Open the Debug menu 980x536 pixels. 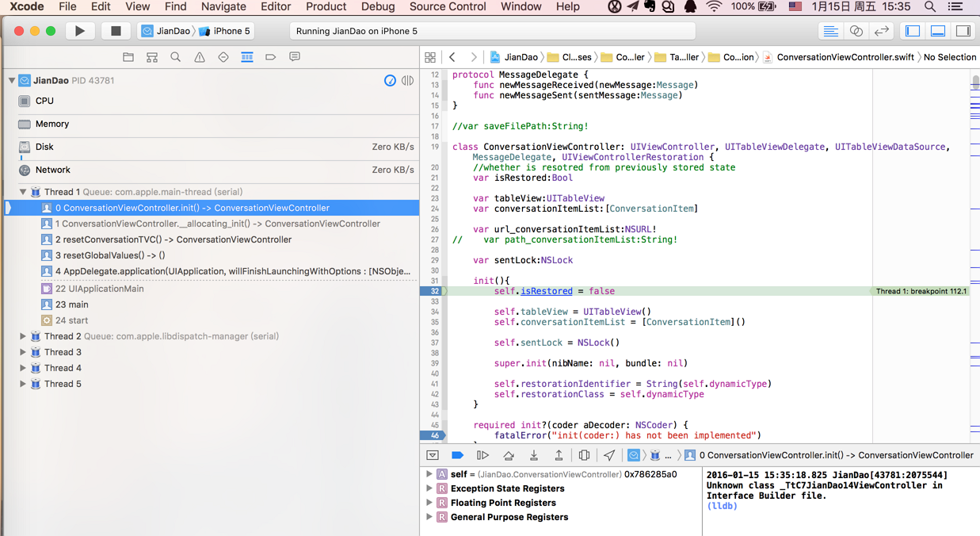[377, 6]
